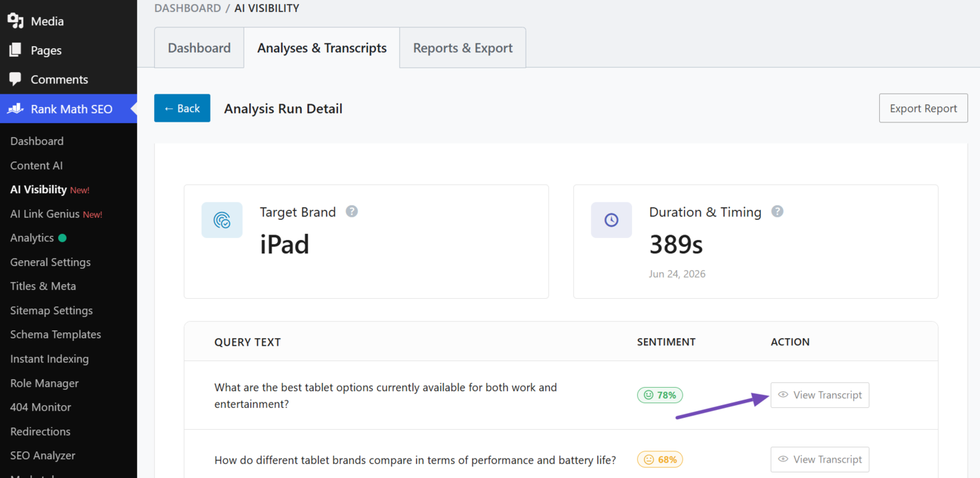Click the 'different tablet brands compare' query text
This screenshot has height=478, width=980.
click(x=415, y=460)
